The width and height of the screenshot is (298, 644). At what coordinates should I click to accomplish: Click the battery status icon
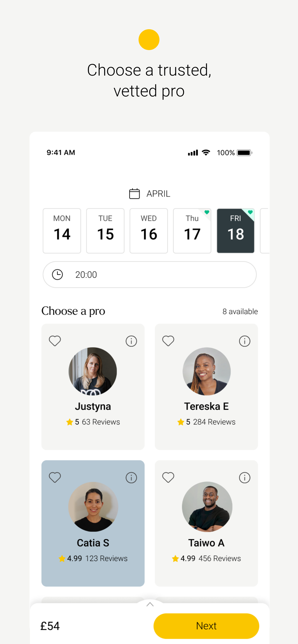244,153
